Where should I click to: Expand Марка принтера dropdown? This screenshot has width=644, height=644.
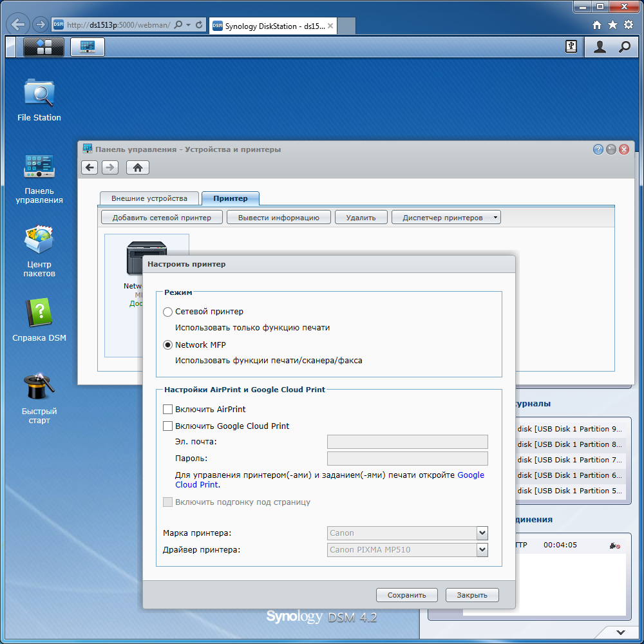click(x=482, y=533)
